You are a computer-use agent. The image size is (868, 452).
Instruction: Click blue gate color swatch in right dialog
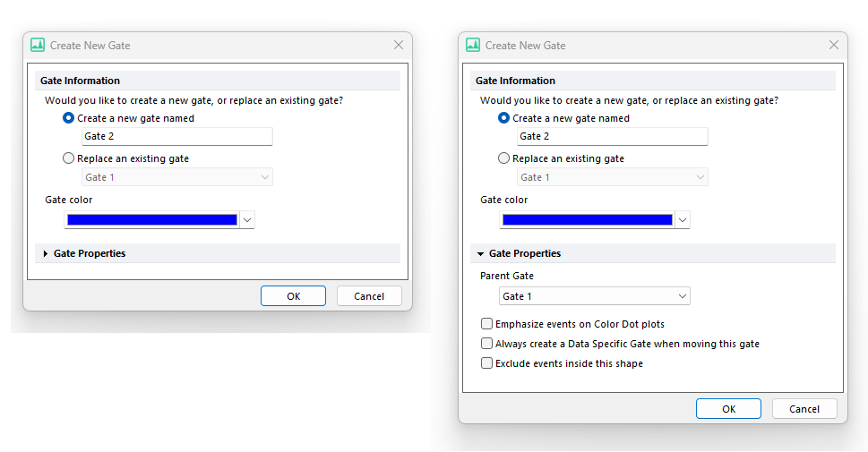588,220
